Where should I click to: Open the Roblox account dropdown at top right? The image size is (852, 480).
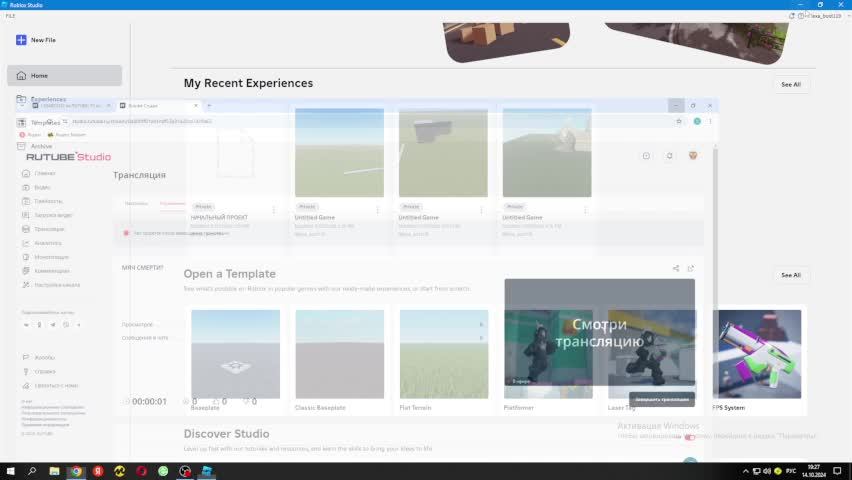point(826,16)
